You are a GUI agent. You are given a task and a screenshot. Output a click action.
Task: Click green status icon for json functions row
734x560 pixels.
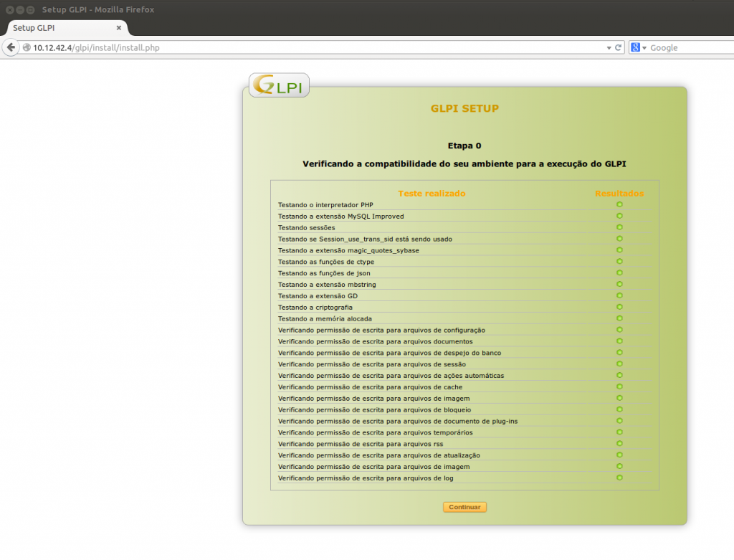[619, 272]
